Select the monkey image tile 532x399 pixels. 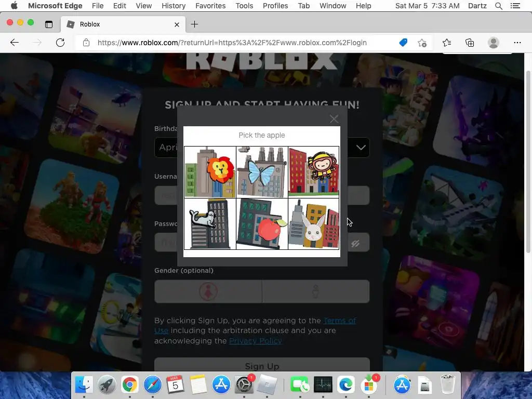click(x=313, y=172)
